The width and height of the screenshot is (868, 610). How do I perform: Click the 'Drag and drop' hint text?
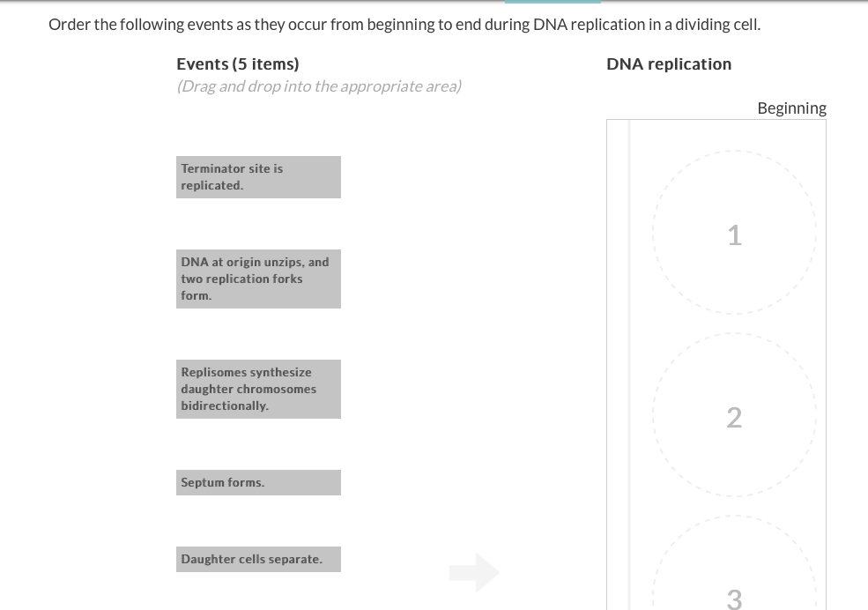(319, 86)
